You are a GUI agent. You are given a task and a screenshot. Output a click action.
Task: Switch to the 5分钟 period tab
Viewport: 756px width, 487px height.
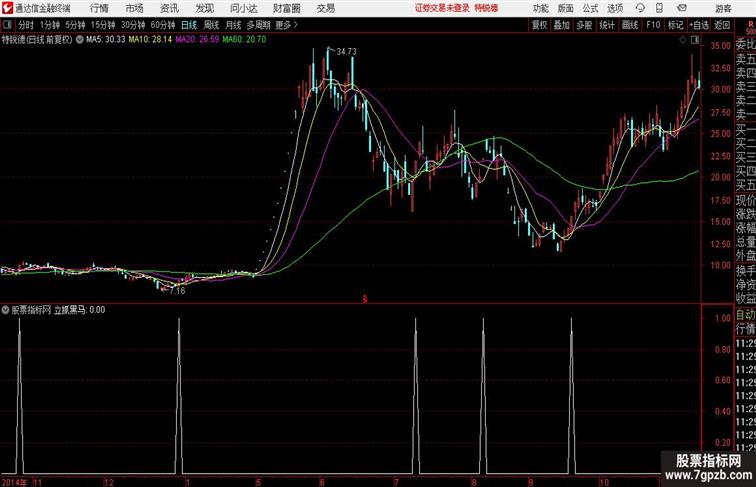point(75,25)
